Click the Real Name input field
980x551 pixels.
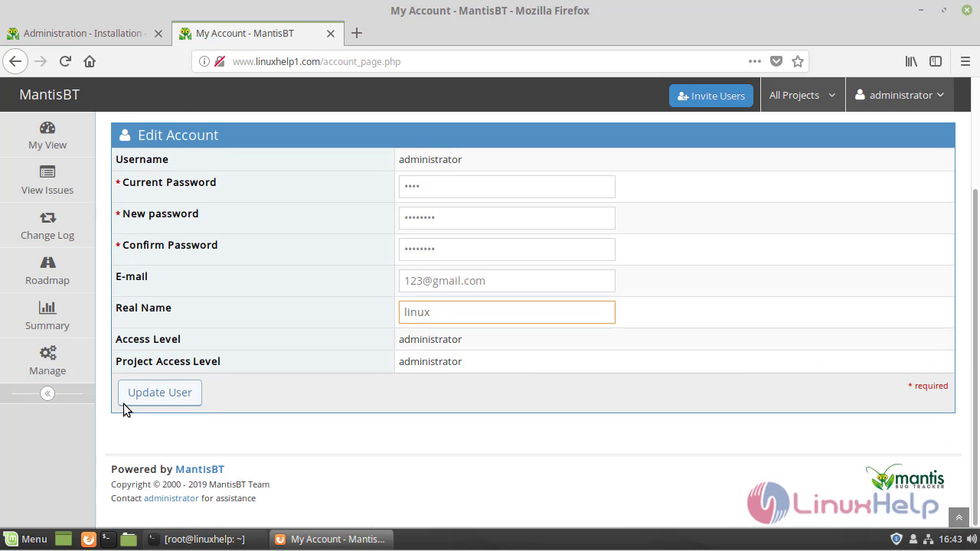click(x=507, y=312)
